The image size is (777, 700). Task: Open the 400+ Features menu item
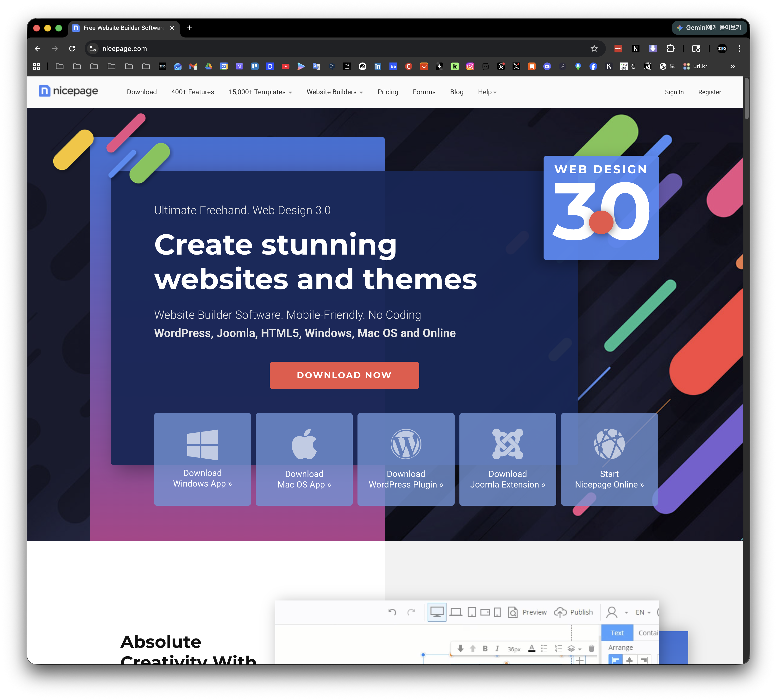[x=193, y=92]
